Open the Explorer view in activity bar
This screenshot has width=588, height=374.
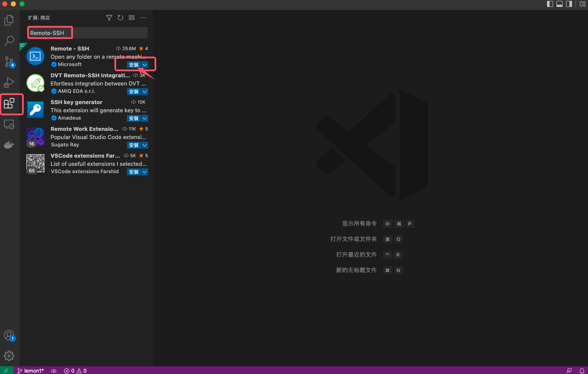(9, 20)
